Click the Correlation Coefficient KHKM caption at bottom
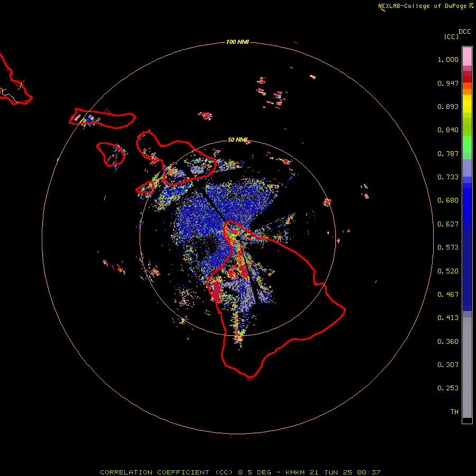Screen dimensions: 476x476 240,472
